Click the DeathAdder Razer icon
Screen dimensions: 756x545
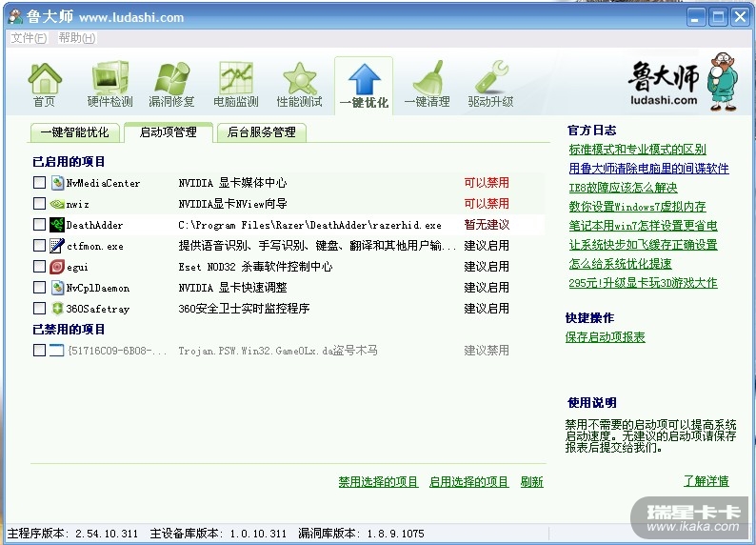(57, 225)
